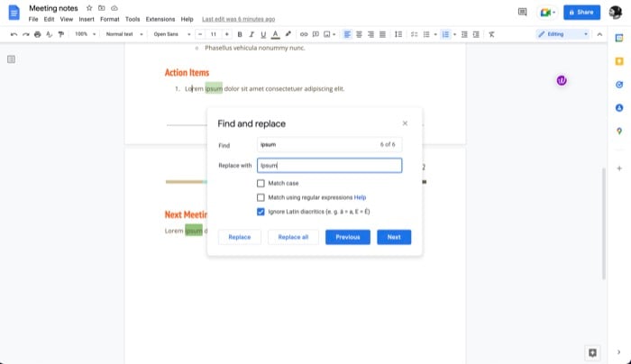Toggle italic formatting
Viewport: 631px width, 364px height.
[x=251, y=34]
